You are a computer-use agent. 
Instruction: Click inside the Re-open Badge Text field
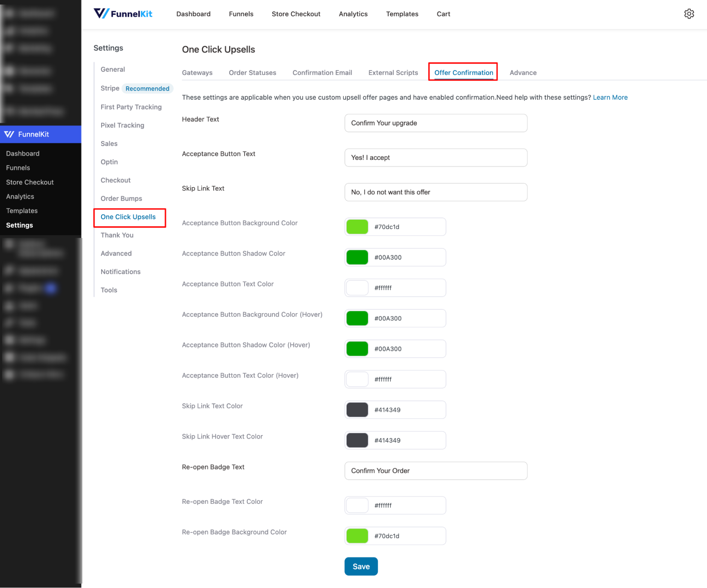(x=435, y=471)
